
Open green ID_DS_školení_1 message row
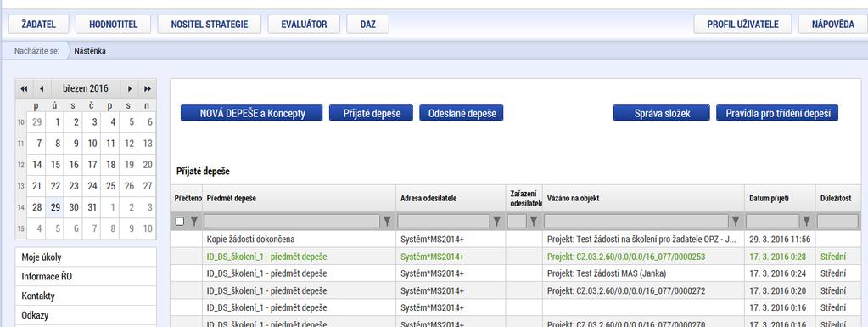(x=516, y=257)
